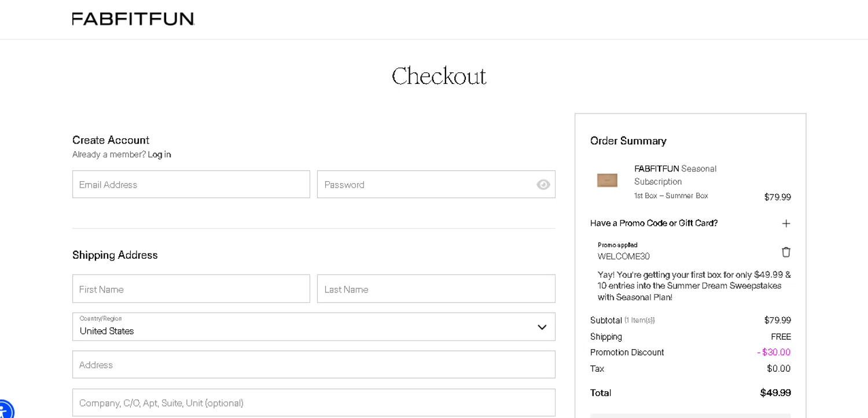Toggle password visibility eye icon
The image size is (868, 418).
point(543,185)
